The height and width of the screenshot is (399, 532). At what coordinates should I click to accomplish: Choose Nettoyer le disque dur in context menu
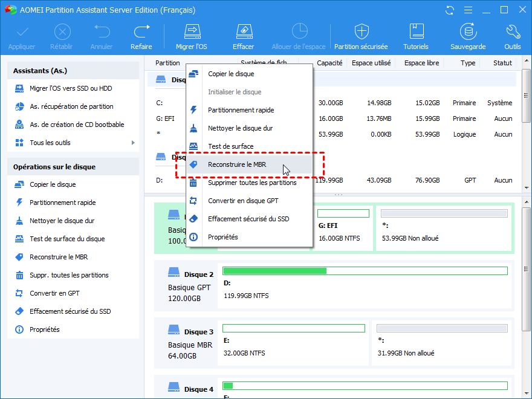tap(249, 128)
